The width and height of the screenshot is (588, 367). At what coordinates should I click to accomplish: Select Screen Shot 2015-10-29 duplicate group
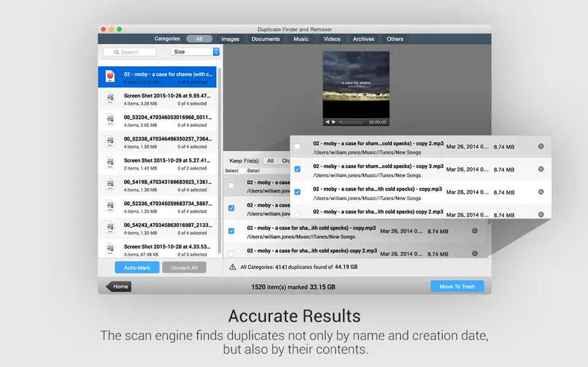[157, 164]
